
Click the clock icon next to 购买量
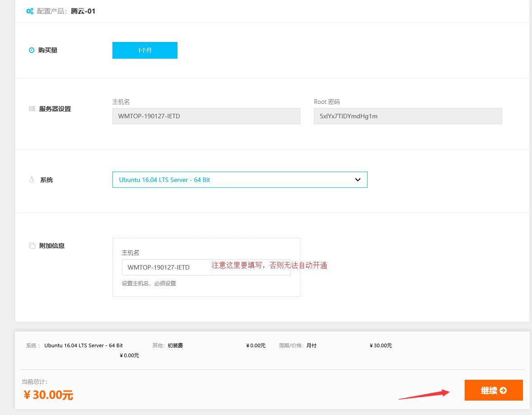(x=32, y=50)
